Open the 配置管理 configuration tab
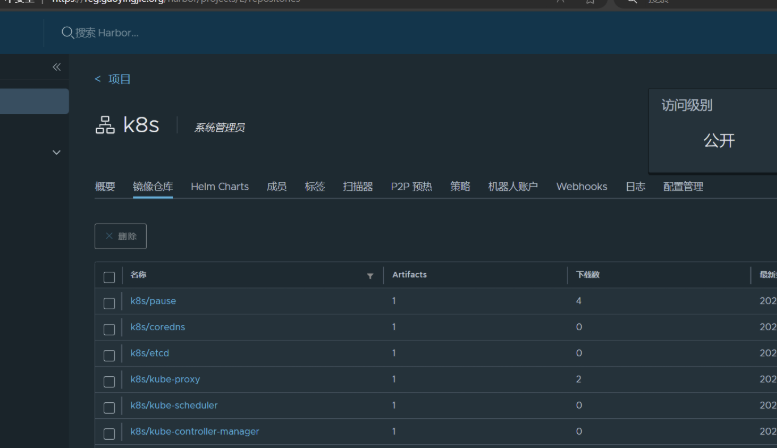Image resolution: width=777 pixels, height=448 pixels. [x=683, y=186]
